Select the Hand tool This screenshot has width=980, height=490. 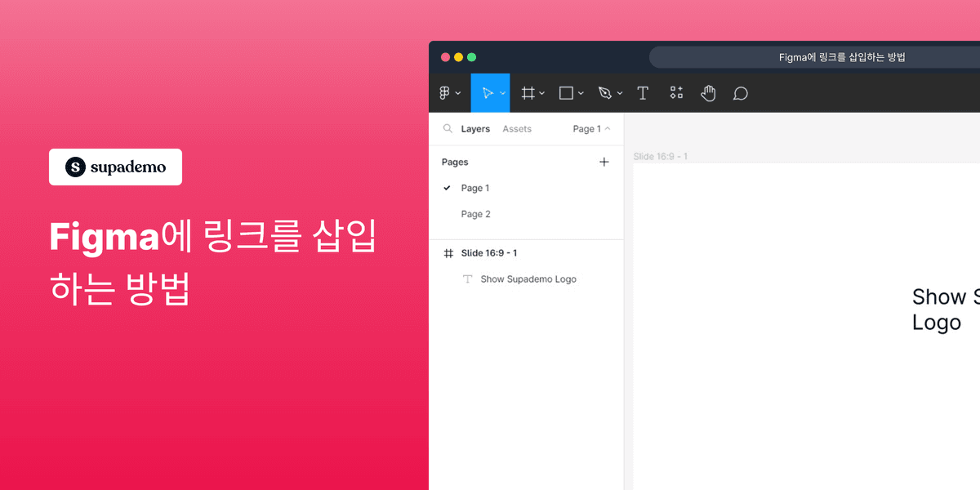pyautogui.click(x=707, y=92)
